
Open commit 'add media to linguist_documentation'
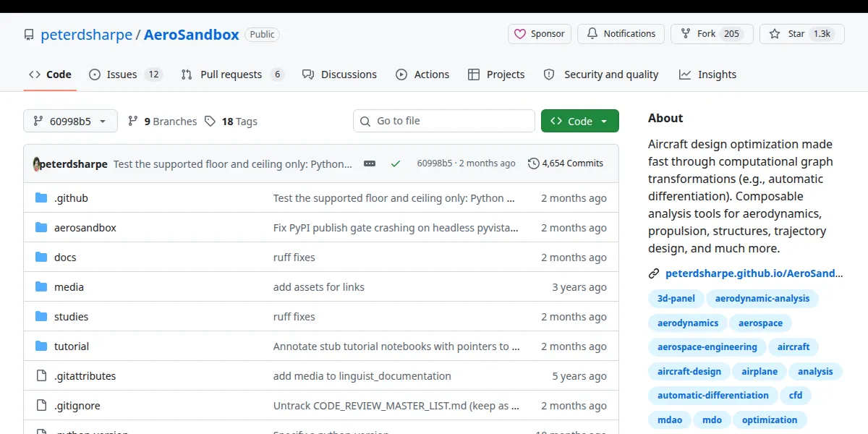pos(362,376)
